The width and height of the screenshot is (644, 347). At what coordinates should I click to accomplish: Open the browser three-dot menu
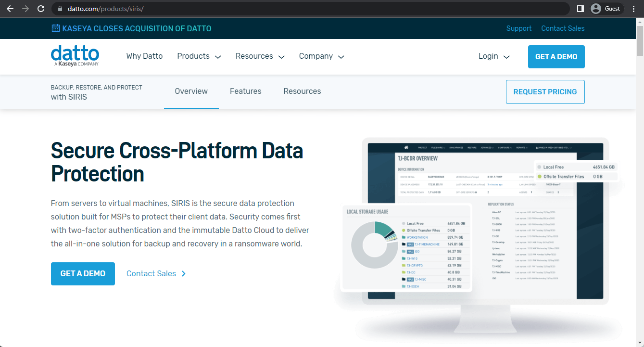[634, 8]
